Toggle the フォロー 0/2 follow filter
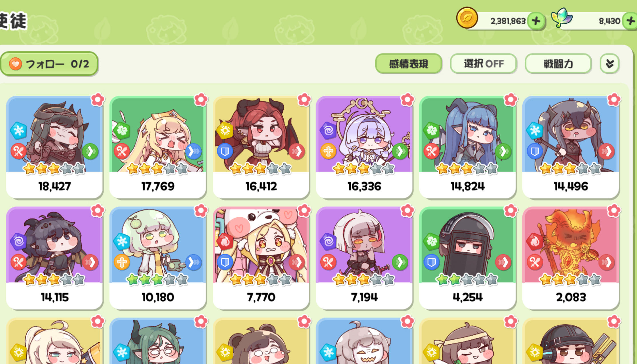The height and width of the screenshot is (364, 637). [49, 64]
